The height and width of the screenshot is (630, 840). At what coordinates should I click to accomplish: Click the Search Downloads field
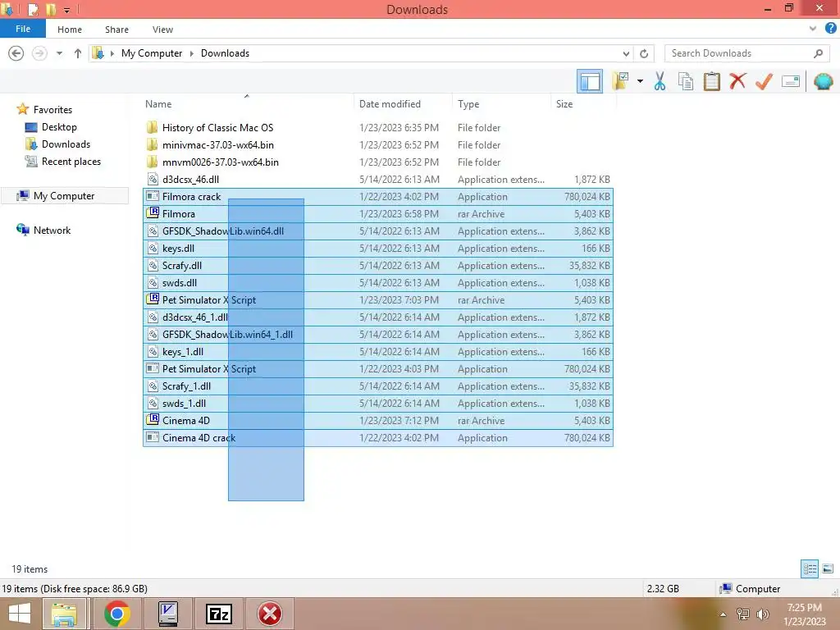[746, 53]
